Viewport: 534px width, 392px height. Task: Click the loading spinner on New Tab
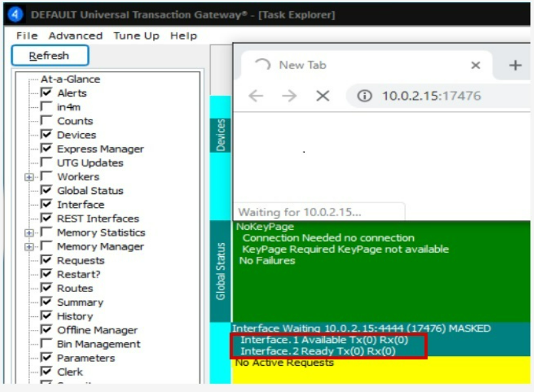click(x=263, y=65)
